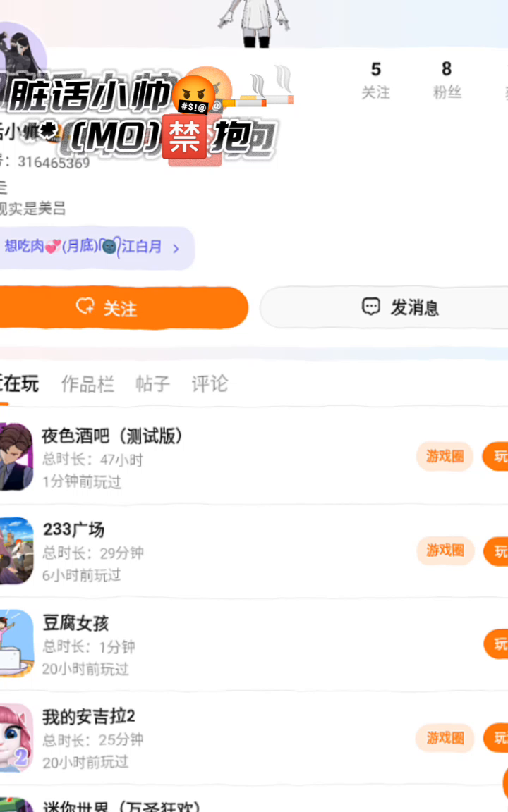
Task: Switch to the 帖子 tab
Action: tap(152, 383)
